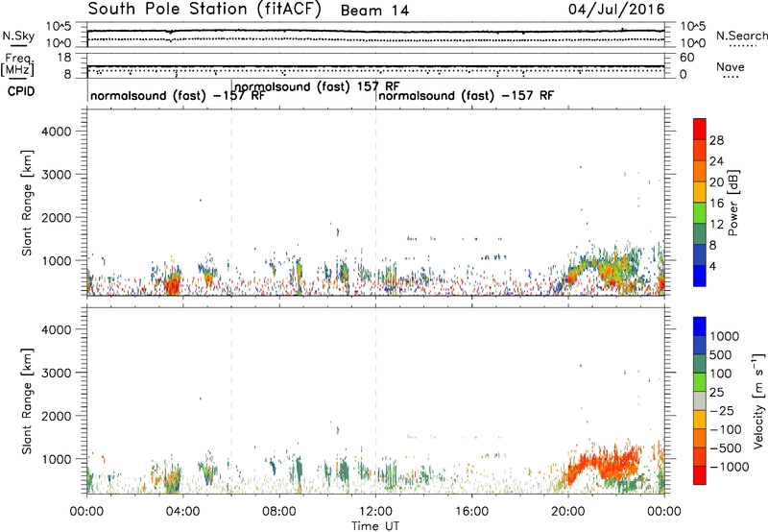Click '2000' on the velocity panel range axis

click(56, 416)
